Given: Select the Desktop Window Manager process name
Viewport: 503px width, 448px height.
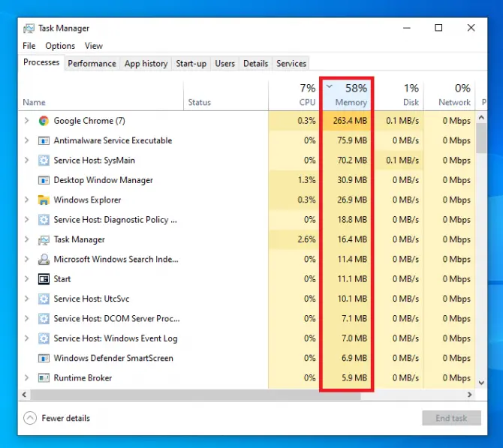Looking at the screenshot, I should [x=104, y=180].
